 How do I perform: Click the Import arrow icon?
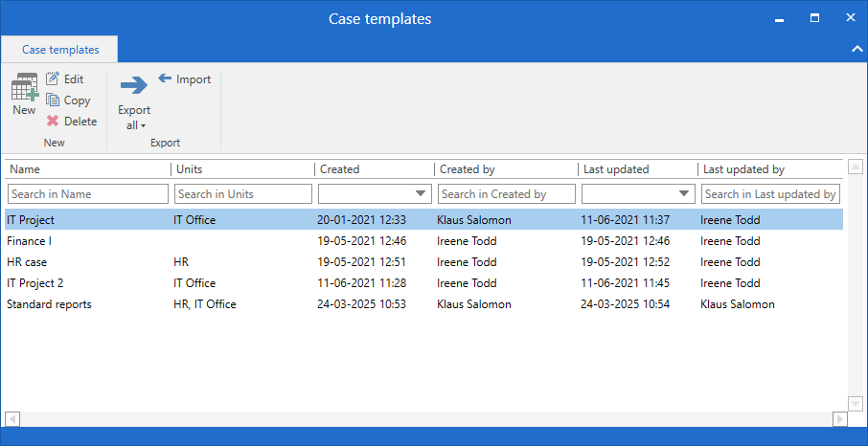tap(165, 79)
